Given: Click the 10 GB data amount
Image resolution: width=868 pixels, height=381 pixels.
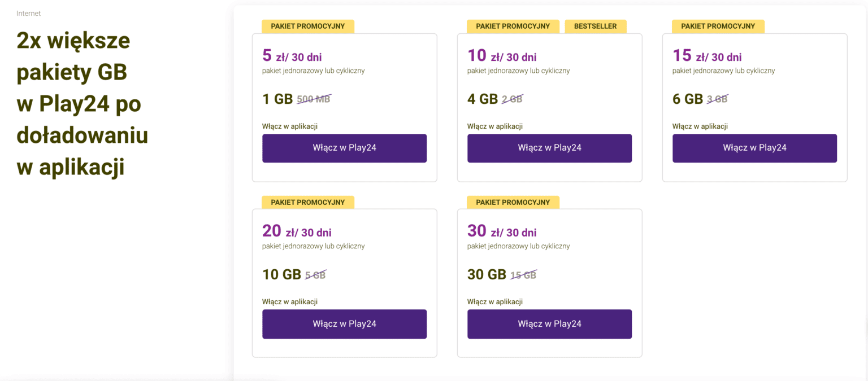Looking at the screenshot, I should [x=281, y=275].
